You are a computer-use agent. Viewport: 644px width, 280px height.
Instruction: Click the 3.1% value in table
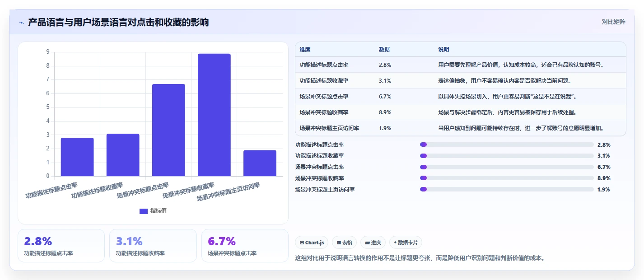[385, 81]
